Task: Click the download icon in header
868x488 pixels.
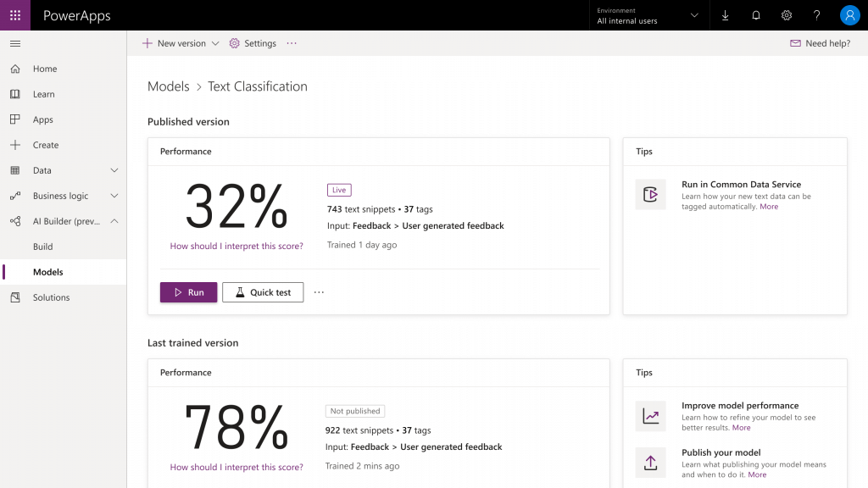Action: click(x=725, y=15)
